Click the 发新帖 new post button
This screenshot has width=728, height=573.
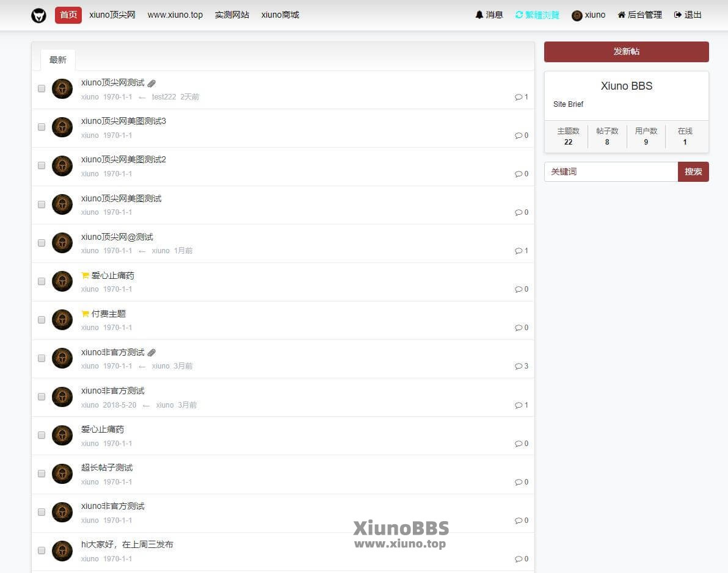(x=627, y=51)
